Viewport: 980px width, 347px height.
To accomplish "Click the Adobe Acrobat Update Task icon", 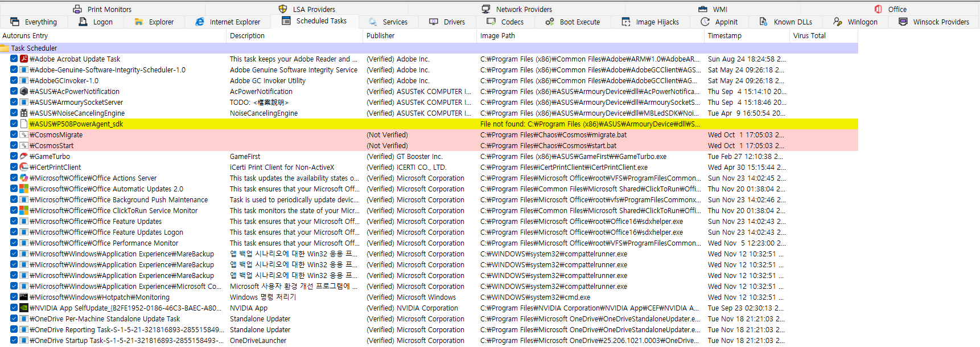I will coord(24,59).
